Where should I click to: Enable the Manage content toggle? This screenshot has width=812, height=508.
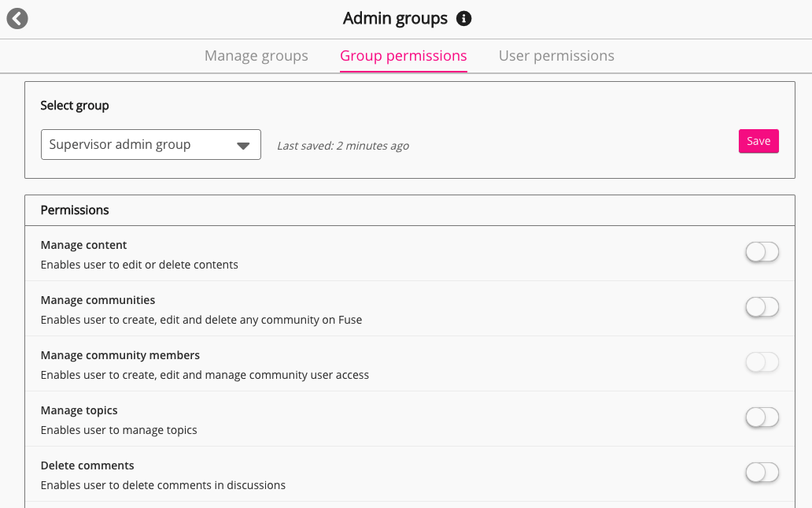point(761,252)
